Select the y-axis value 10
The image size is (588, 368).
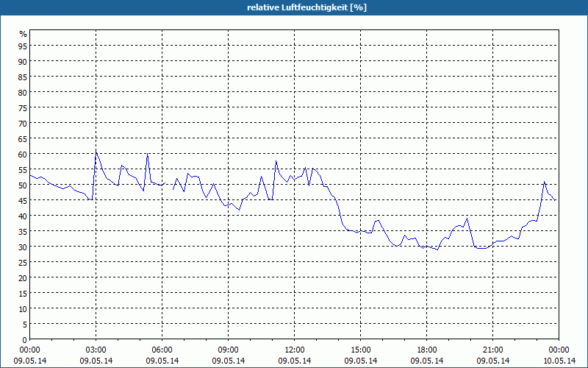pyautogui.click(x=23, y=308)
